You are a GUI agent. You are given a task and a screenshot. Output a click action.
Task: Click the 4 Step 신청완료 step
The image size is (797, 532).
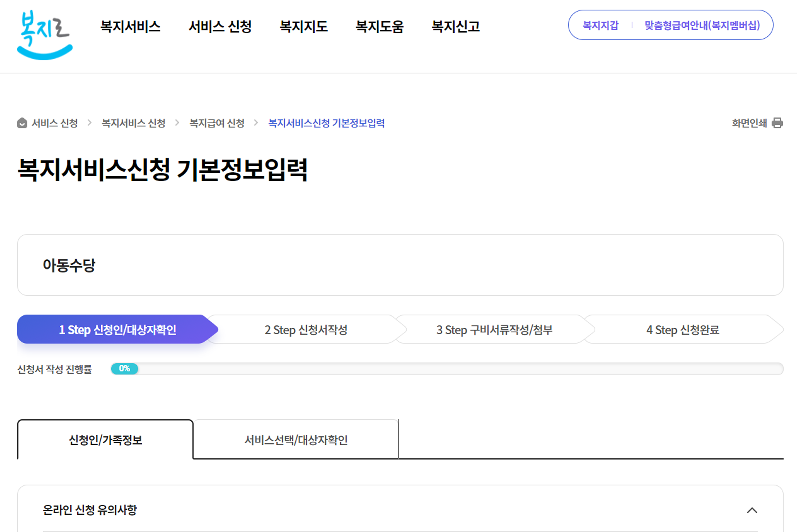pyautogui.click(x=682, y=329)
